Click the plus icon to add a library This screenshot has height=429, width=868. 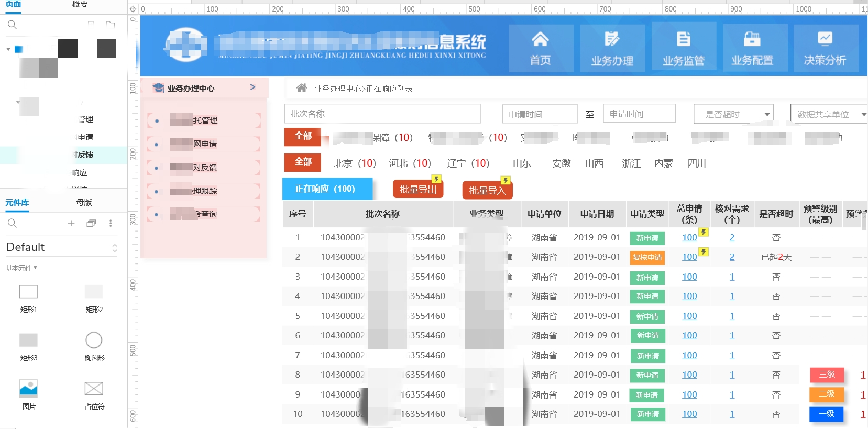[x=71, y=223]
